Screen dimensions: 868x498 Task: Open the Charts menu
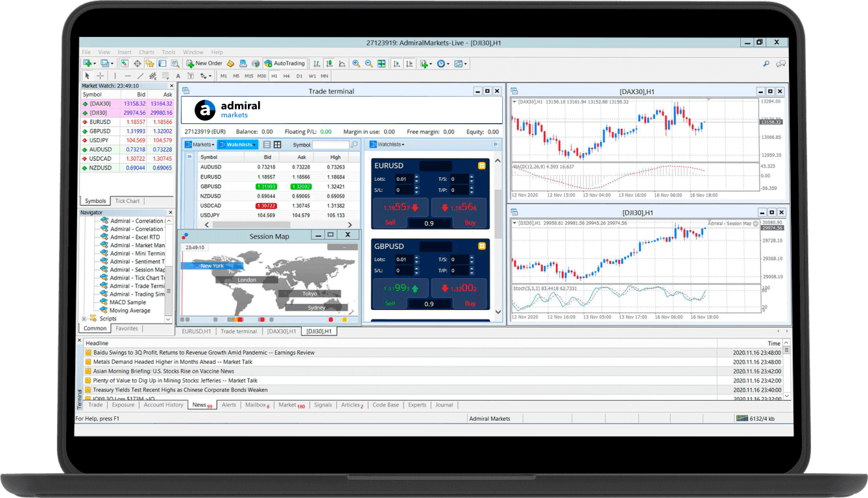[147, 52]
